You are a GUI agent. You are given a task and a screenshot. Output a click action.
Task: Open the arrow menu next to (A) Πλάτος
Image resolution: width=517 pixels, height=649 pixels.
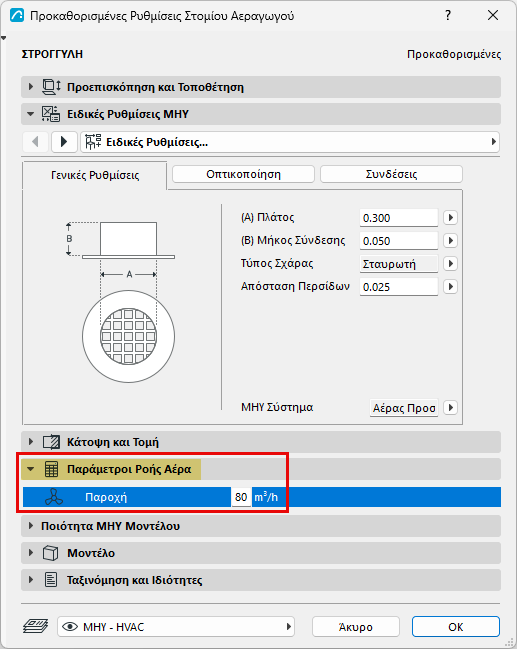point(450,218)
